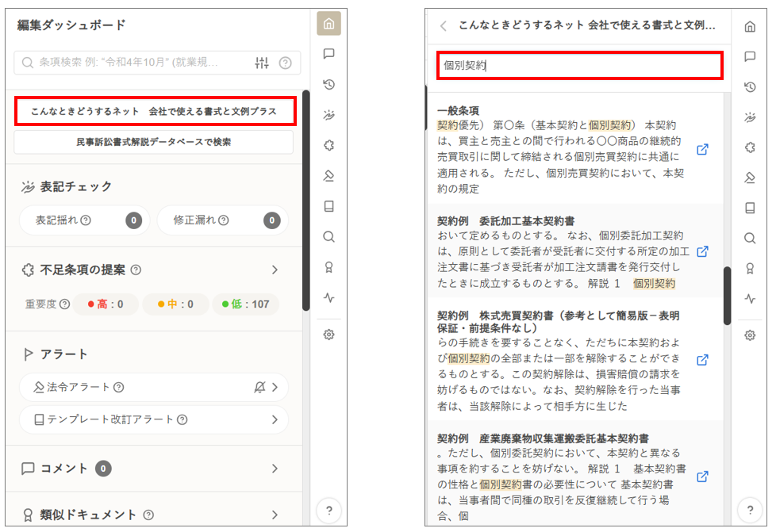Click the search results scrollbar in the right panel

[x=727, y=295]
